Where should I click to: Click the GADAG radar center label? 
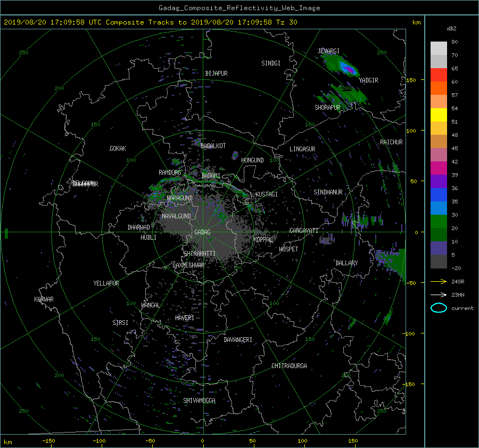[203, 232]
